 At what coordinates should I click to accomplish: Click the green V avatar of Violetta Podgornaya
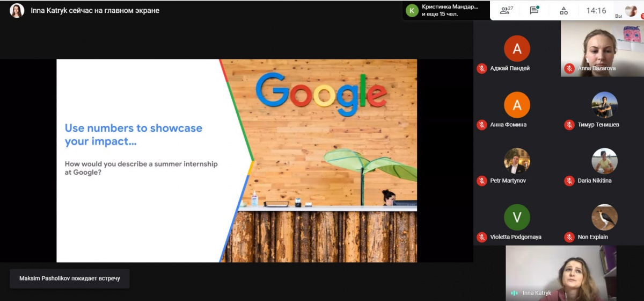point(517,217)
